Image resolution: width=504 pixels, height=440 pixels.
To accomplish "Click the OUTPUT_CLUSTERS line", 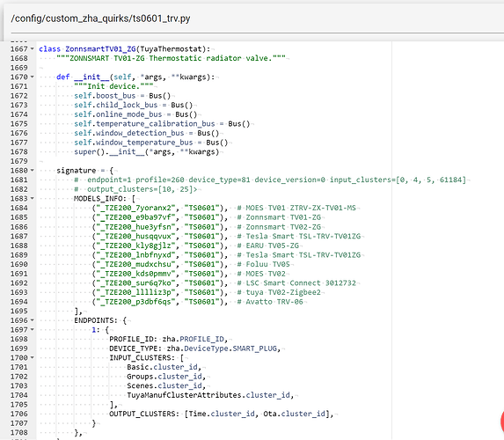I will [221, 414].
